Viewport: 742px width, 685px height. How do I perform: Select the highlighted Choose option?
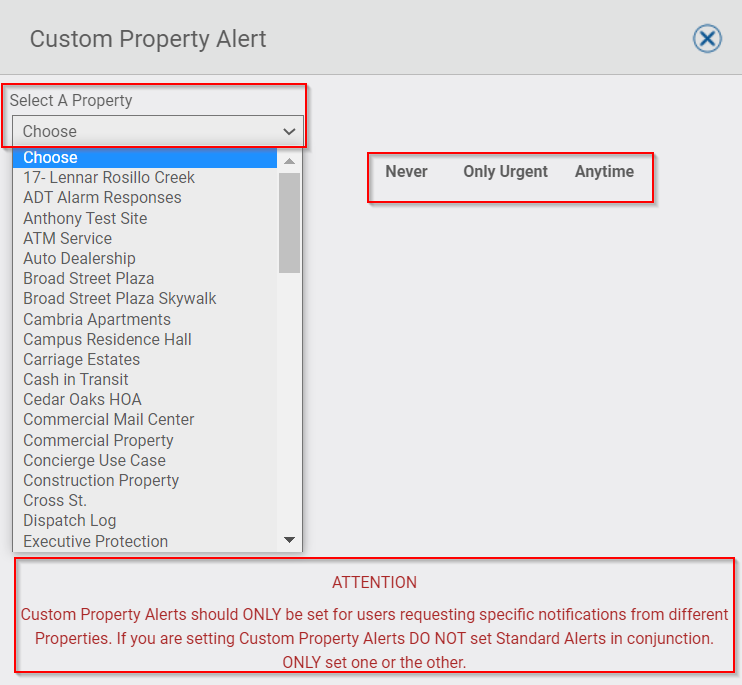point(145,158)
